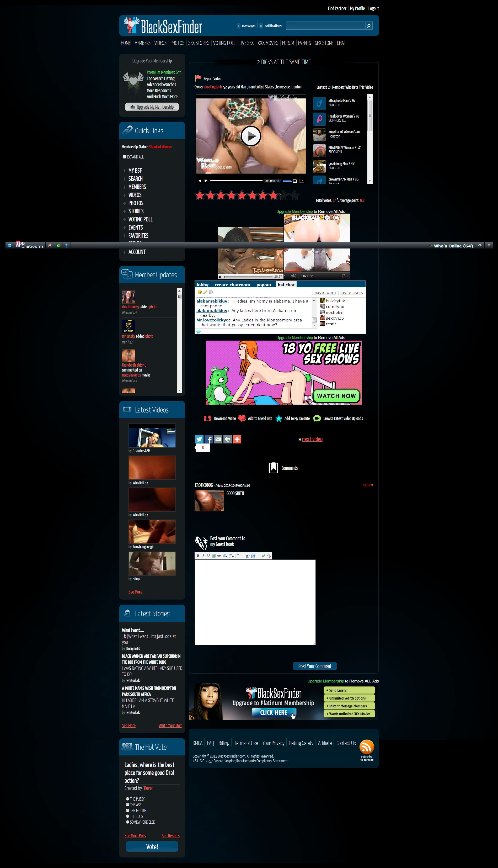Screen dimensions: 498x868
Task: Apply Underline in comment editor toolbar
Action: coord(208,556)
